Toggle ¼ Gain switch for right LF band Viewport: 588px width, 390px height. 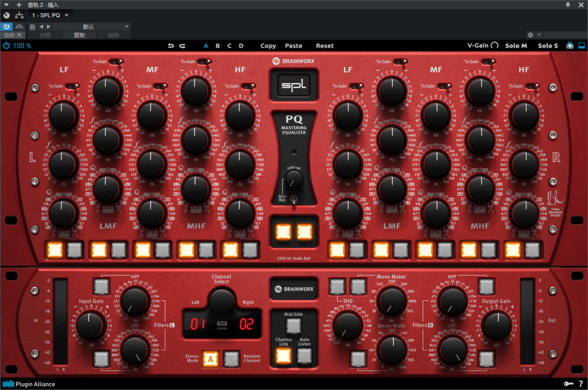(x=356, y=86)
